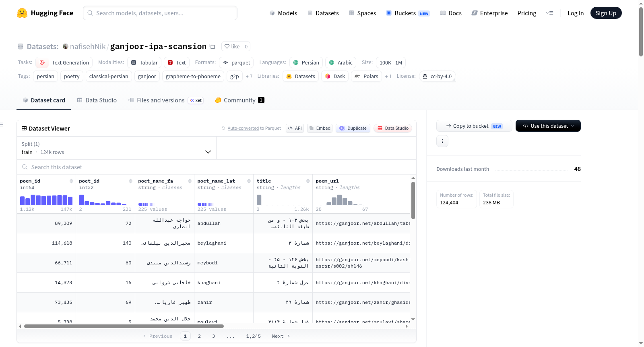Select the Polars library tag
The image size is (644, 347).
tap(366, 76)
